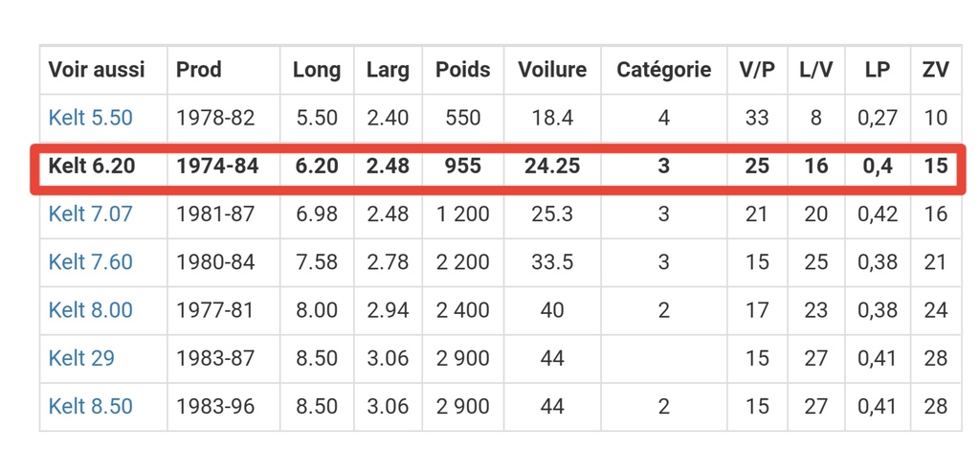Viewport: 980px width, 449px height.
Task: Click the Voir aussi column header
Action: click(x=97, y=70)
